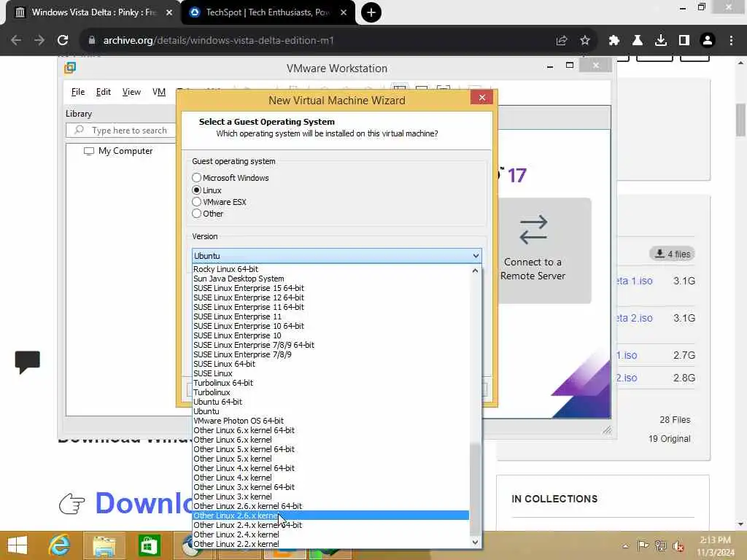Image resolution: width=747 pixels, height=560 pixels.
Task: Select the Other guest OS radio button
Action: (x=197, y=214)
